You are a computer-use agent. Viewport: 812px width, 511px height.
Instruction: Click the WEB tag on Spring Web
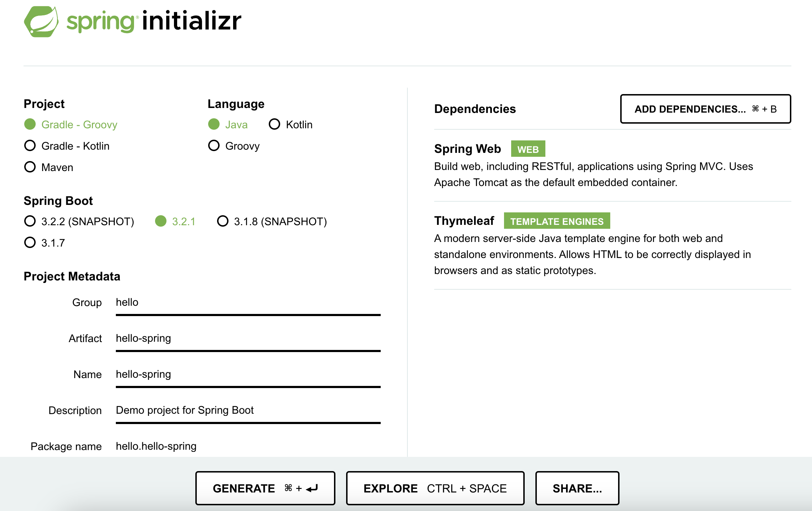tap(528, 149)
